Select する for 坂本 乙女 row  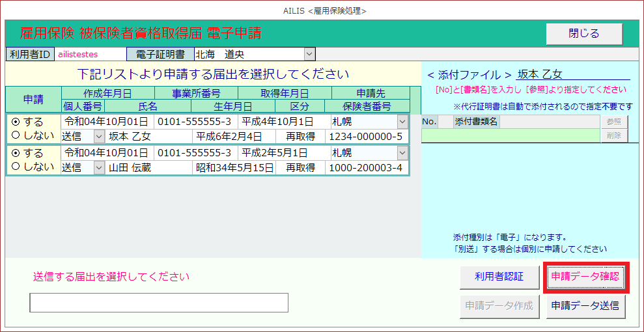16,122
